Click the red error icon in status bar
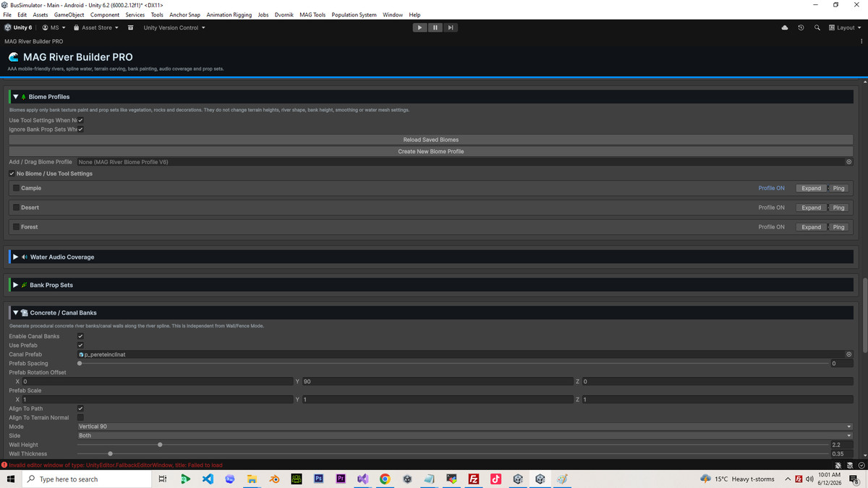868x488 pixels. tap(4, 465)
